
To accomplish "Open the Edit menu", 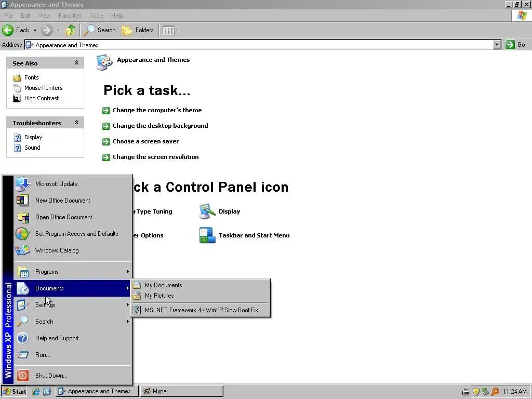I will tap(25, 16).
